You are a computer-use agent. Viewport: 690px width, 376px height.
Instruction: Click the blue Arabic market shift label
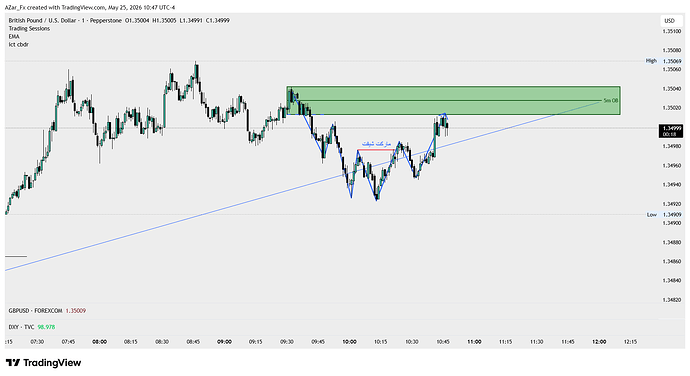click(376, 144)
